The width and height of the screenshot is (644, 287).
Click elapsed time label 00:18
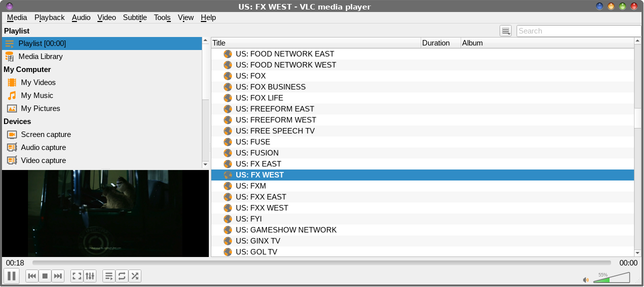tap(15, 263)
